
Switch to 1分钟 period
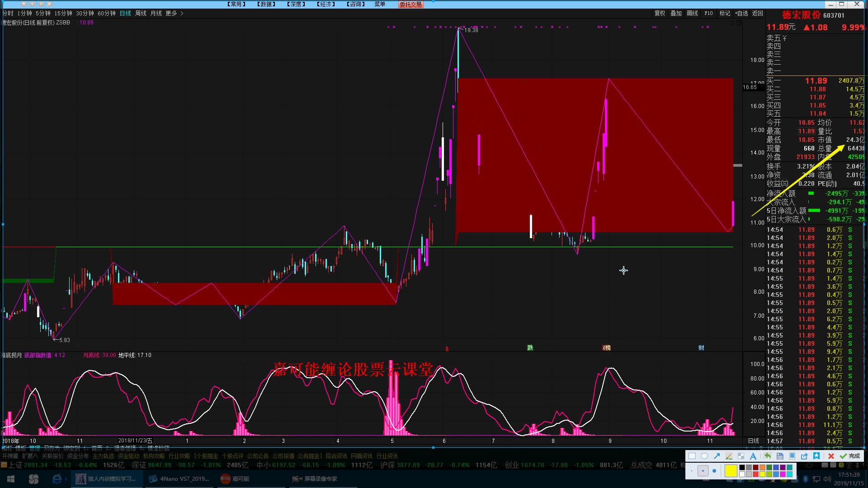pos(25,14)
